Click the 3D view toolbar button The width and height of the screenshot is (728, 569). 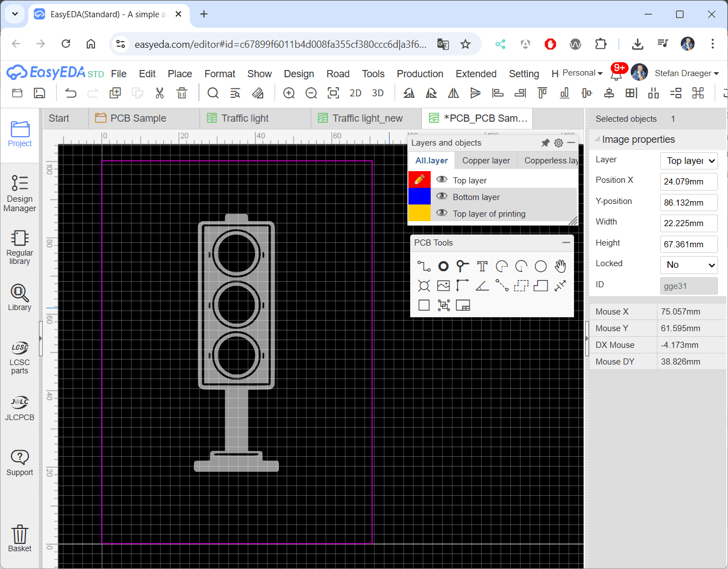click(377, 93)
